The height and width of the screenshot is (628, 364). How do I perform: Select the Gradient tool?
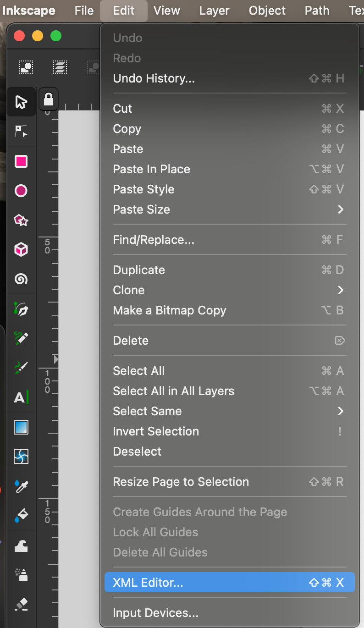pyautogui.click(x=21, y=427)
